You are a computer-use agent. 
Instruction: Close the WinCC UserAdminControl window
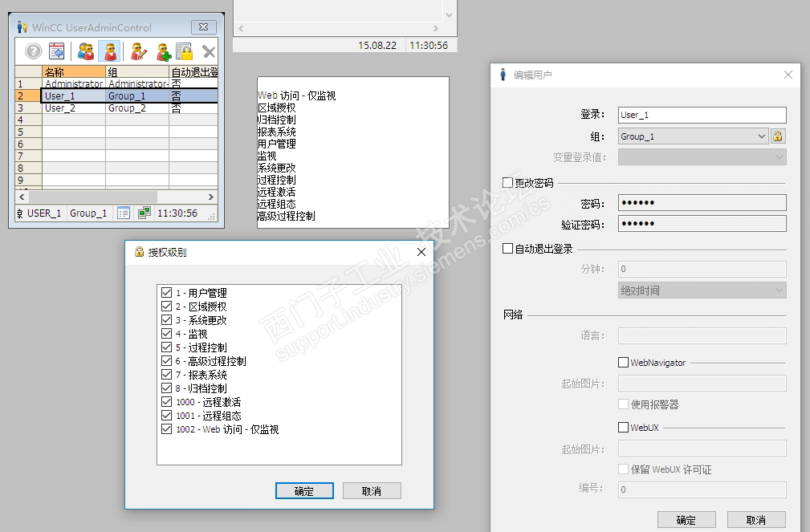pyautogui.click(x=204, y=26)
